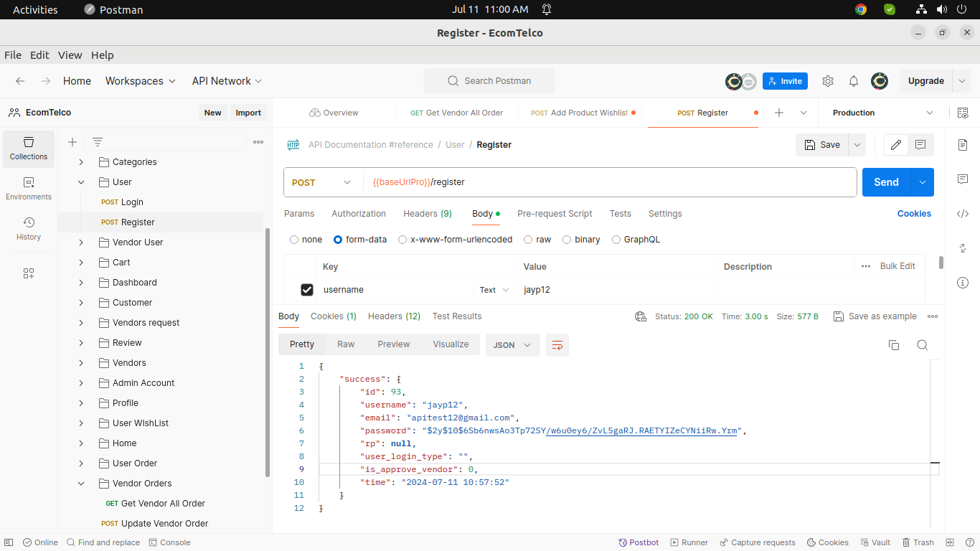This screenshot has height=551, width=980.
Task: Copy the response body
Action: pos(894,345)
